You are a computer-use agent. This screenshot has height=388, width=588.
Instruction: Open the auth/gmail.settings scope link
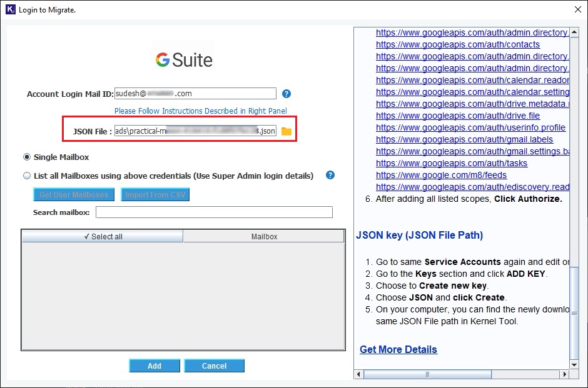tap(472, 151)
